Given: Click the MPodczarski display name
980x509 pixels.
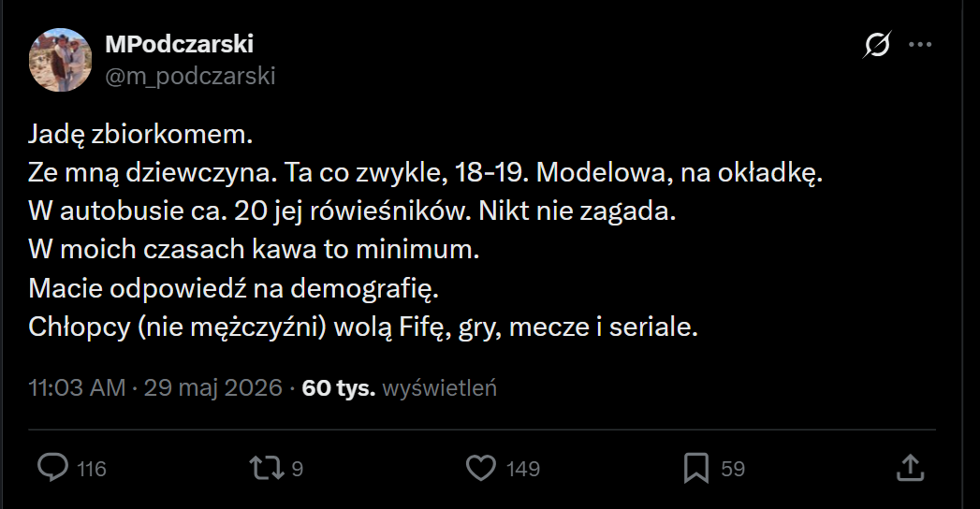Looking at the screenshot, I should click(180, 44).
